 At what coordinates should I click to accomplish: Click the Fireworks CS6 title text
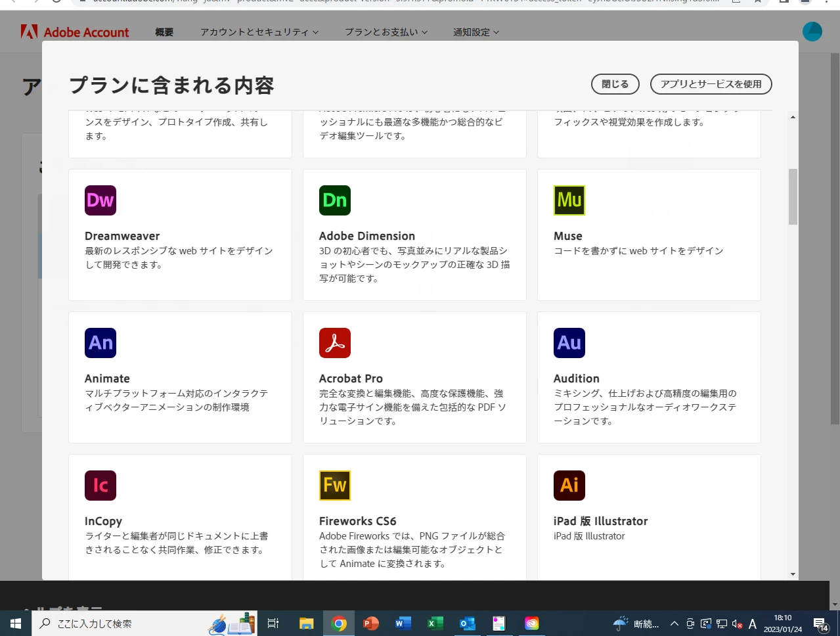pos(358,521)
